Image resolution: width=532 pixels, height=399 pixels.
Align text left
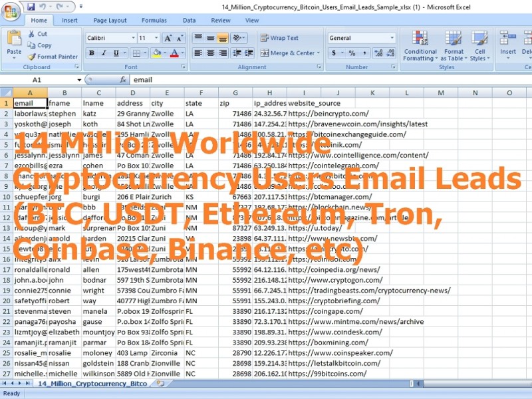198,53
